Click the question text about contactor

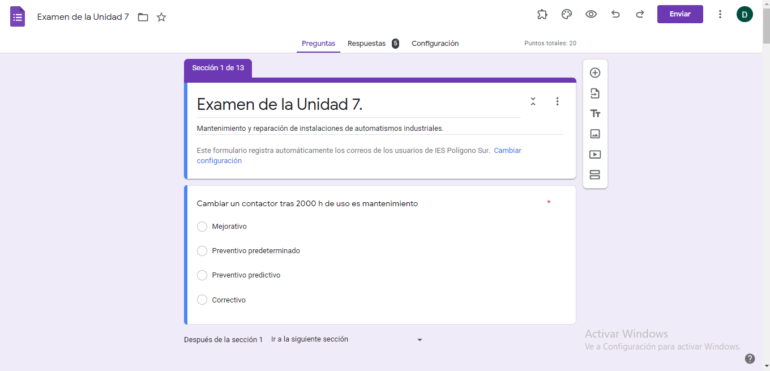point(307,203)
